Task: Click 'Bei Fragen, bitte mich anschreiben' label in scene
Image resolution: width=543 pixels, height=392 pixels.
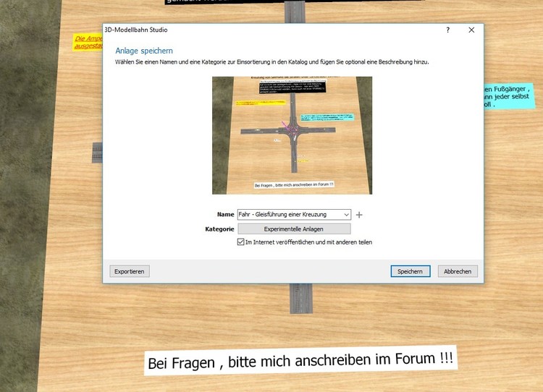Action: 300,360
